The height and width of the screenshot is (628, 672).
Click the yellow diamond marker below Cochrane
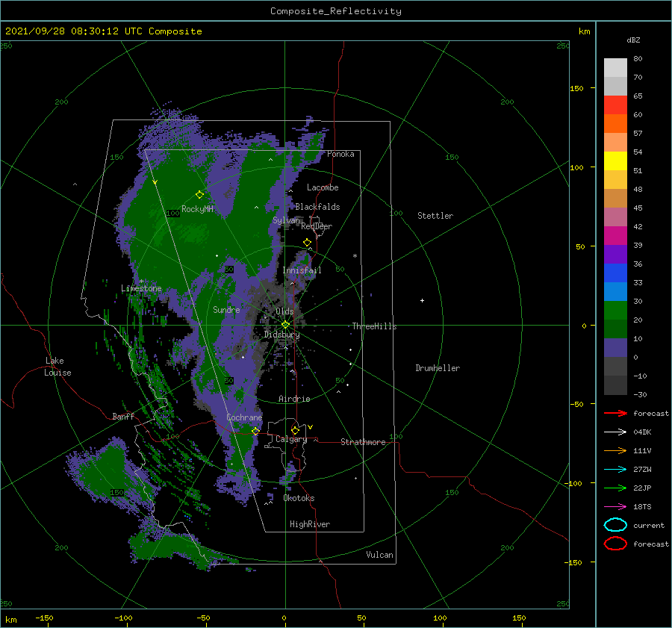click(255, 431)
